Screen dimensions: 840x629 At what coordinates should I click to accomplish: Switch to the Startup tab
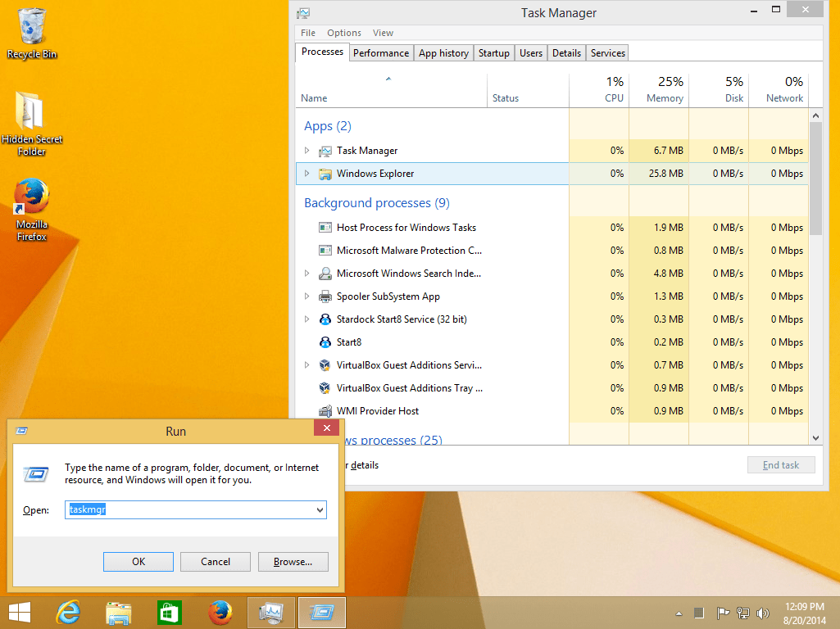[x=494, y=53]
